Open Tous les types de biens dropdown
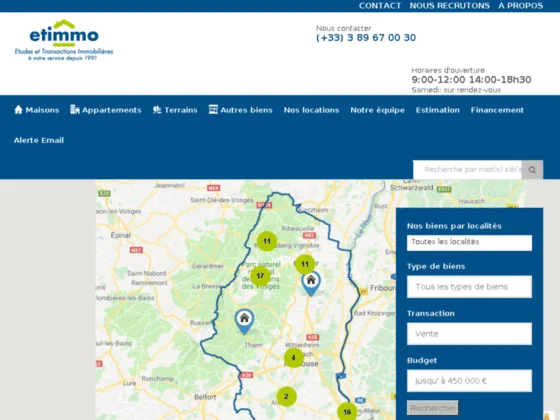Viewport: 560px width, 420px height. (x=469, y=287)
